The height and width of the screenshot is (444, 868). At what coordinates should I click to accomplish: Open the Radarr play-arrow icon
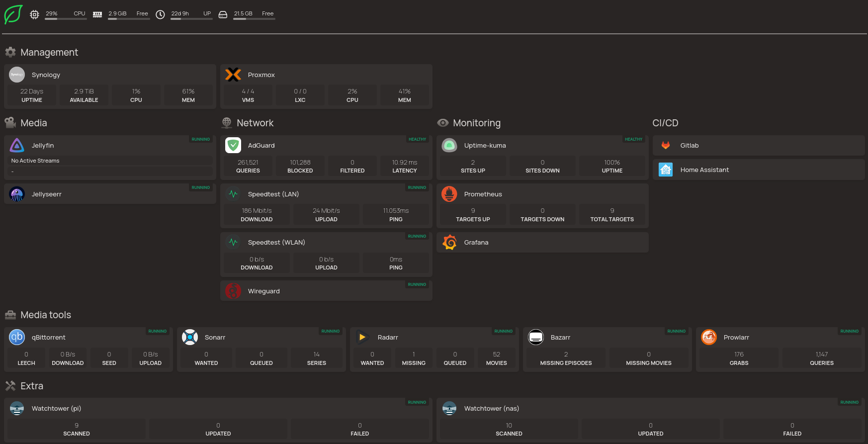coord(363,337)
